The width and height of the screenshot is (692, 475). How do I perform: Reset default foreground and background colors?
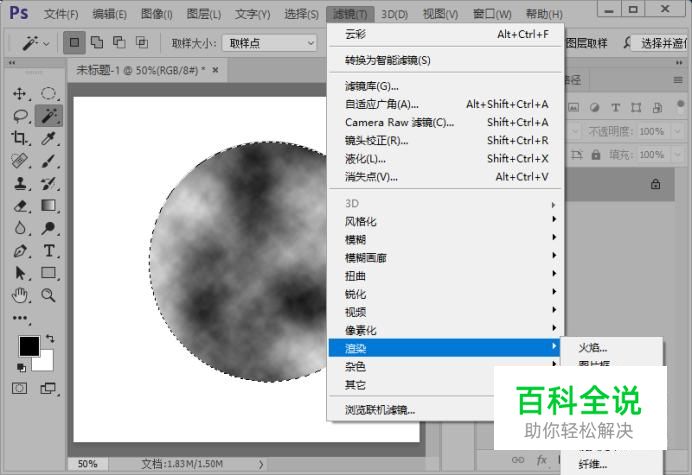[x=21, y=367]
